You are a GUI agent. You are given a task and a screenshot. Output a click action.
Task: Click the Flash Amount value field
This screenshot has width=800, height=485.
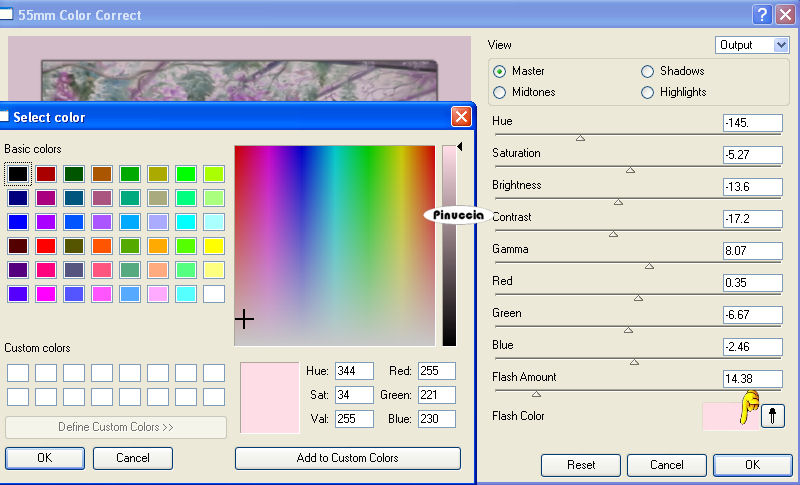click(x=751, y=379)
